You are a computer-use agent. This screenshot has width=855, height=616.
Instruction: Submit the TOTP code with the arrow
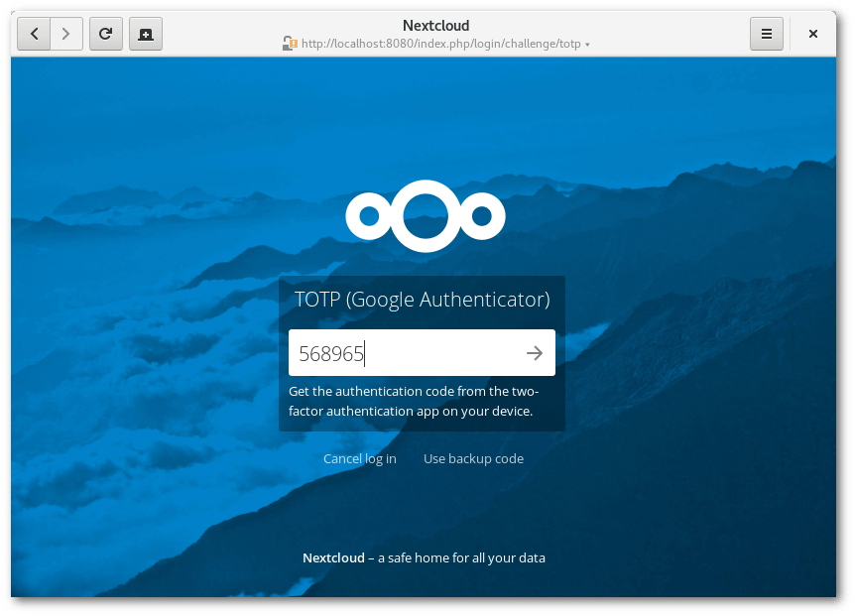pyautogui.click(x=535, y=353)
